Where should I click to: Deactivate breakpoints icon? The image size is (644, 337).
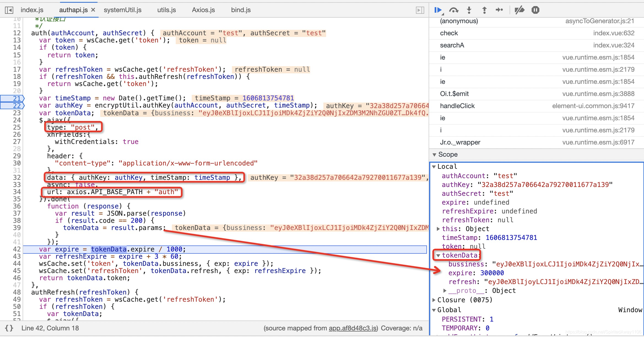pyautogui.click(x=519, y=10)
